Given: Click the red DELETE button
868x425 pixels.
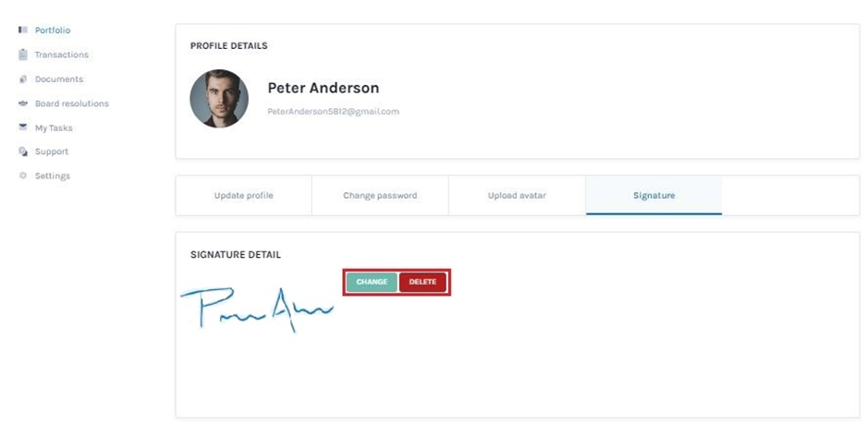Looking at the screenshot, I should pos(422,282).
